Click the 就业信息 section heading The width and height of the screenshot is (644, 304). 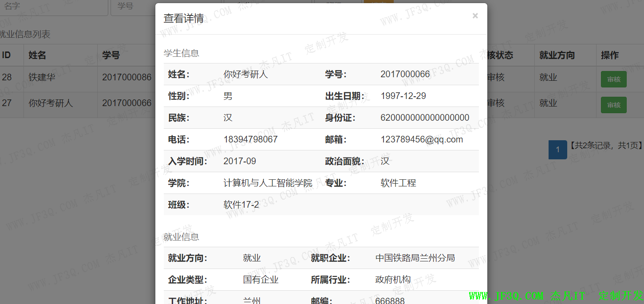tap(181, 237)
